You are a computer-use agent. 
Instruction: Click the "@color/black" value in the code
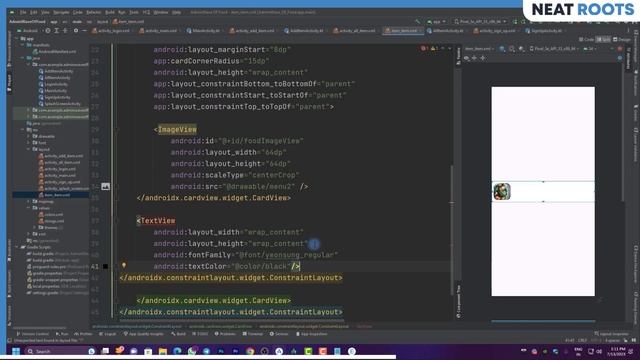click(261, 267)
